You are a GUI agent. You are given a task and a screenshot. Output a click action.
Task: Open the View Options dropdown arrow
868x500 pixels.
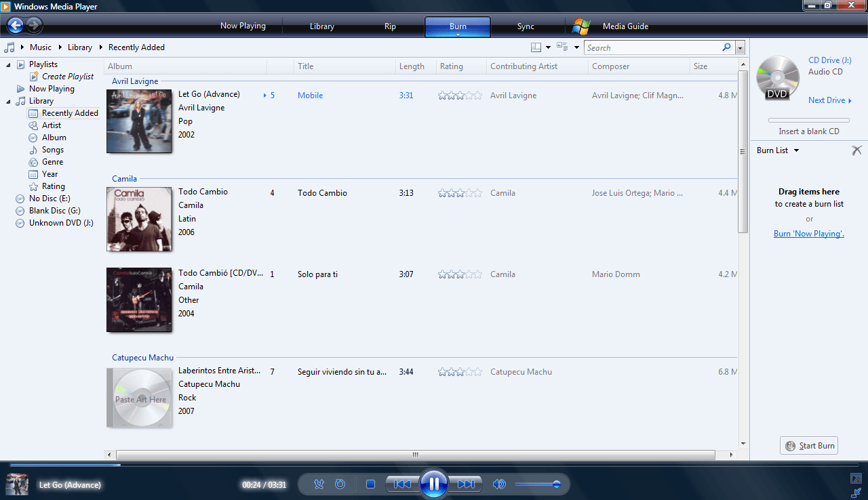pos(576,47)
